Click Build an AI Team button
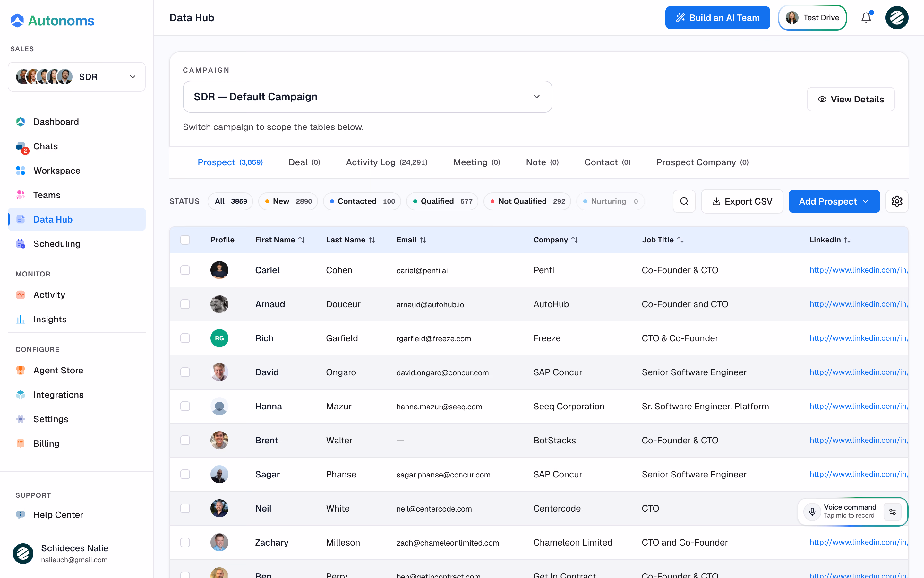The width and height of the screenshot is (924, 578). coord(717,18)
